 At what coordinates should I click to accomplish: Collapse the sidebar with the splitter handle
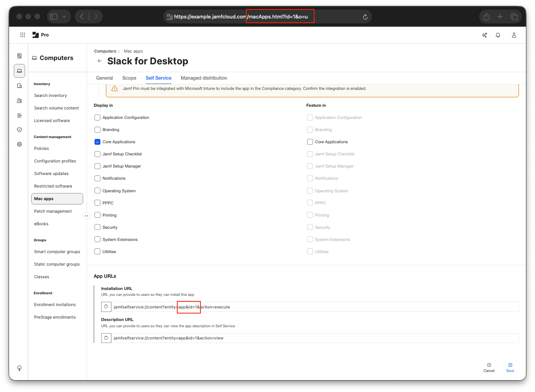(x=86, y=215)
